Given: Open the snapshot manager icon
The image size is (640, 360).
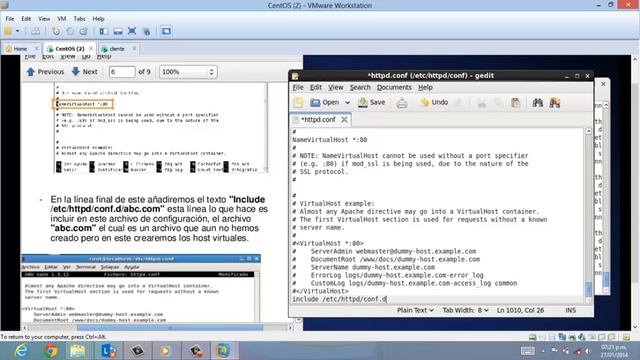Looking at the screenshot, I should tap(84, 31).
